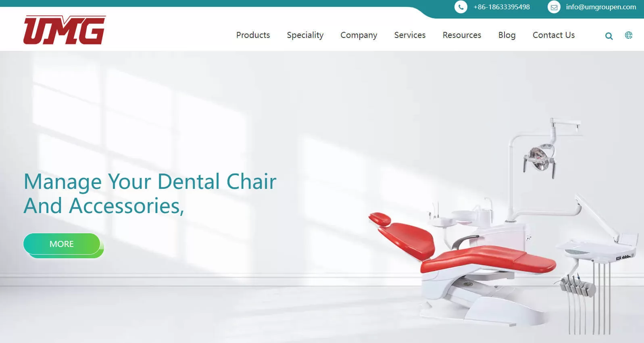
Task: Open the Speciality menu
Action: [305, 36]
